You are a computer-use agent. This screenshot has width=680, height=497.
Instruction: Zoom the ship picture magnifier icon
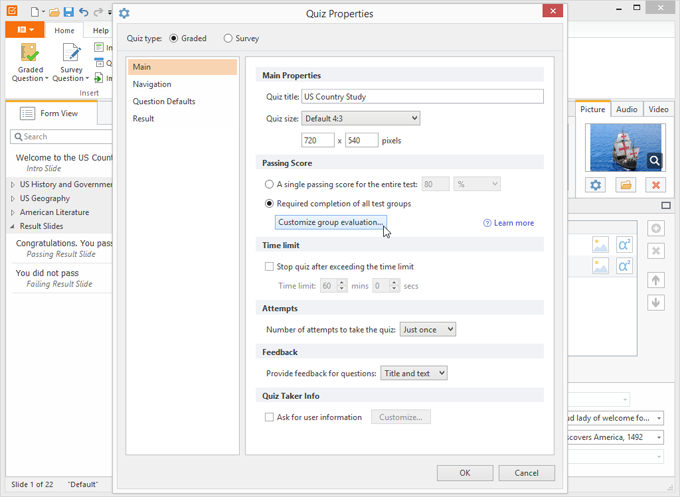tap(654, 161)
